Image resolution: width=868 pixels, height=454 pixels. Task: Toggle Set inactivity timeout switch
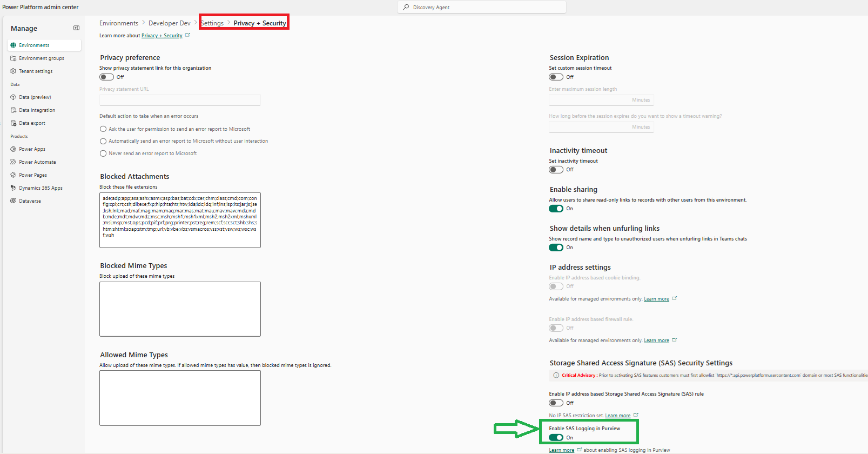coord(556,170)
